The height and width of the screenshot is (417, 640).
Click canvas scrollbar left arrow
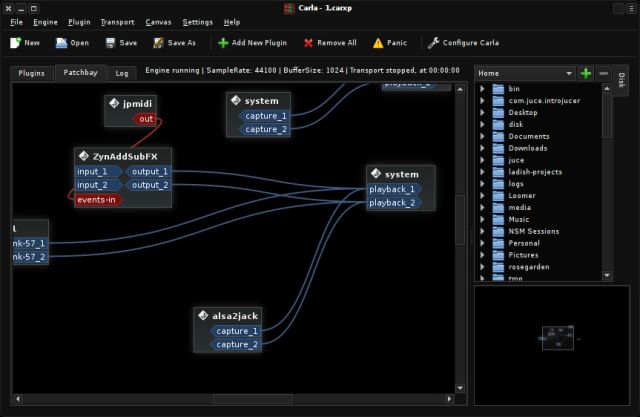(x=18, y=399)
